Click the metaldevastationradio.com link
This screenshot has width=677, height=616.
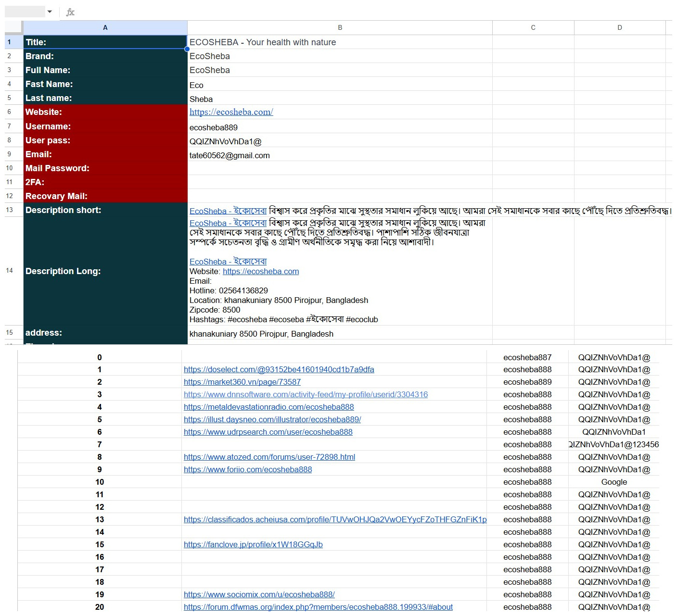pyautogui.click(x=268, y=407)
